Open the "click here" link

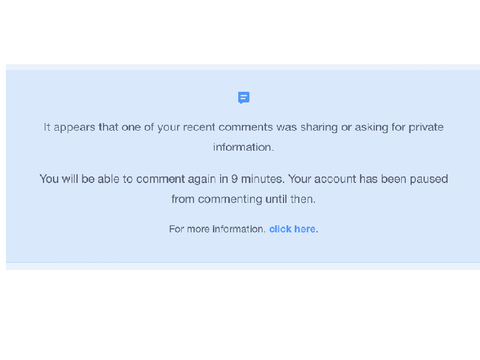[292, 229]
